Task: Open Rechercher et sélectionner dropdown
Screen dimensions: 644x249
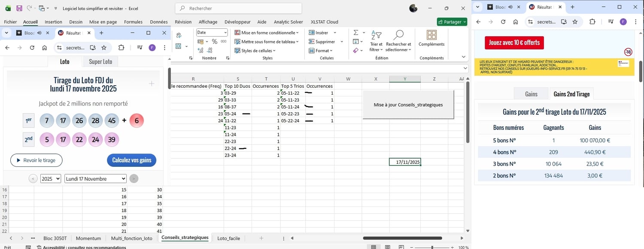Action: (x=398, y=41)
